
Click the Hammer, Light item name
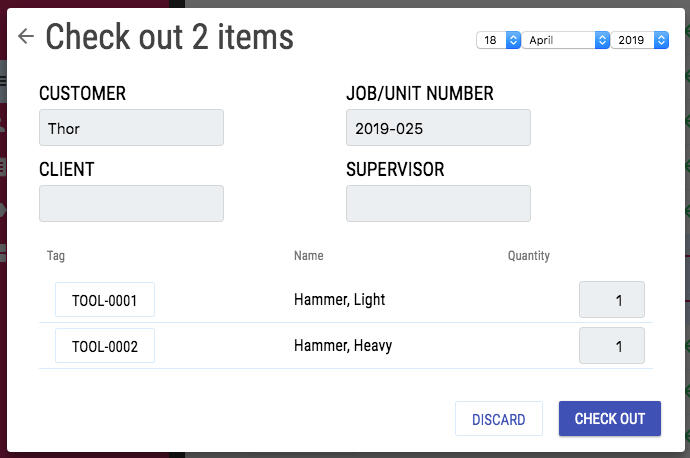(339, 300)
